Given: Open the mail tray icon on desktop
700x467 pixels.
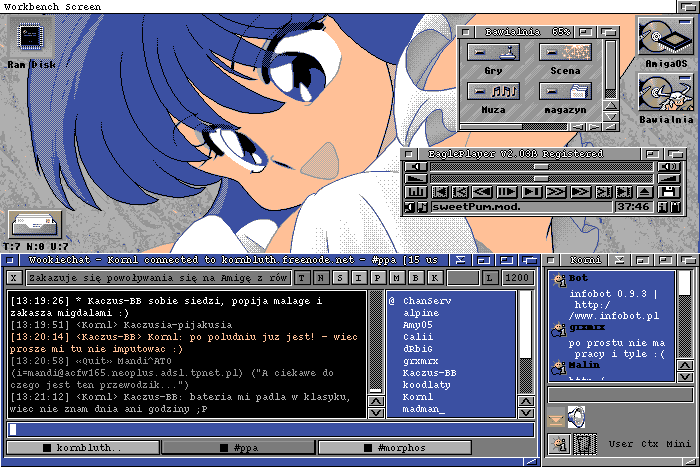Looking at the screenshot, I should point(35,223).
